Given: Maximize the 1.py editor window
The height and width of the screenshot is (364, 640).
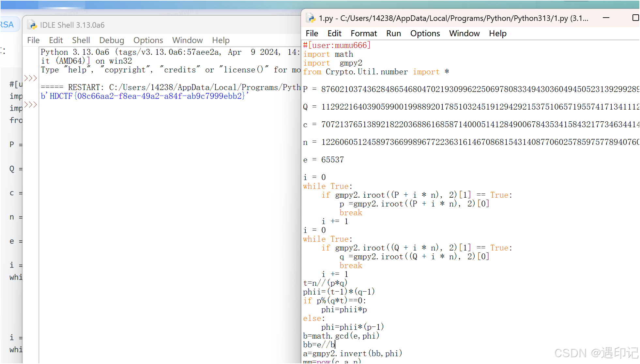Looking at the screenshot, I should [x=635, y=18].
